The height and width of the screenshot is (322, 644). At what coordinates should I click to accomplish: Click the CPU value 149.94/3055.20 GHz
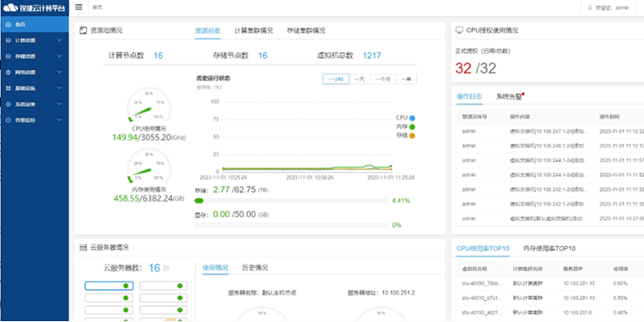point(149,138)
